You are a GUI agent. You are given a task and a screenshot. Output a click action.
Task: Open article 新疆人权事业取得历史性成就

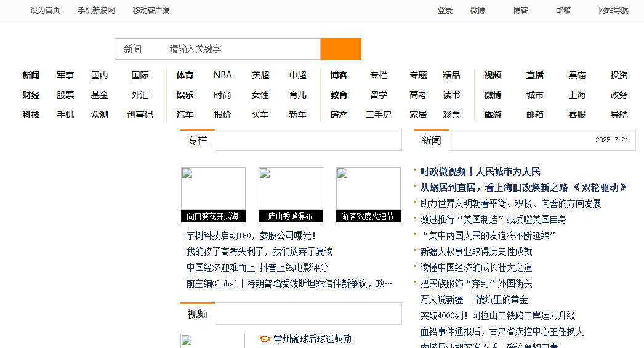[x=476, y=251]
